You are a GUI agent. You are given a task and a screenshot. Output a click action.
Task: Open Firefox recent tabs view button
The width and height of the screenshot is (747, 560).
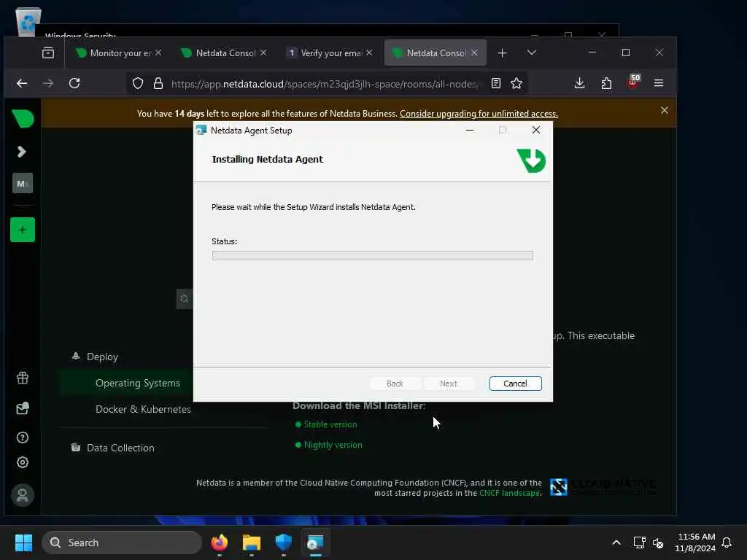coord(48,52)
